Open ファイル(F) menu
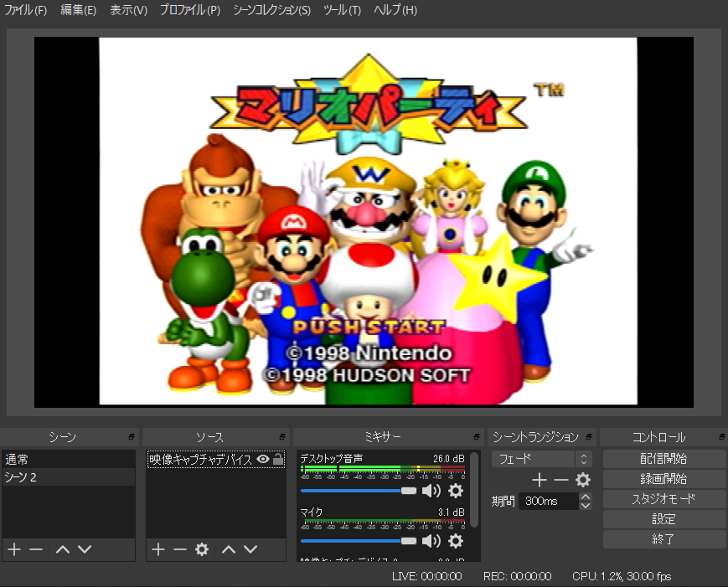 (x=25, y=10)
